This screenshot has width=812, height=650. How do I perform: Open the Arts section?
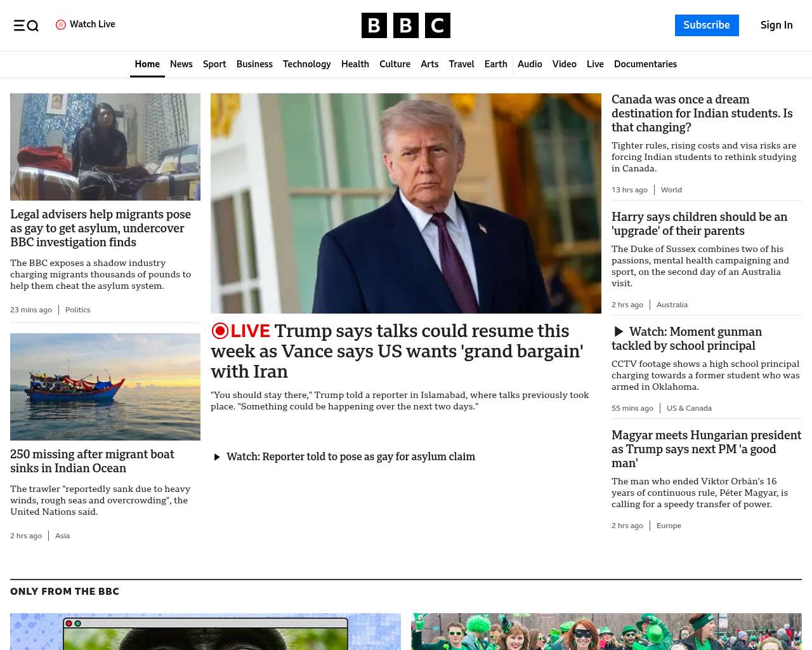tap(429, 64)
